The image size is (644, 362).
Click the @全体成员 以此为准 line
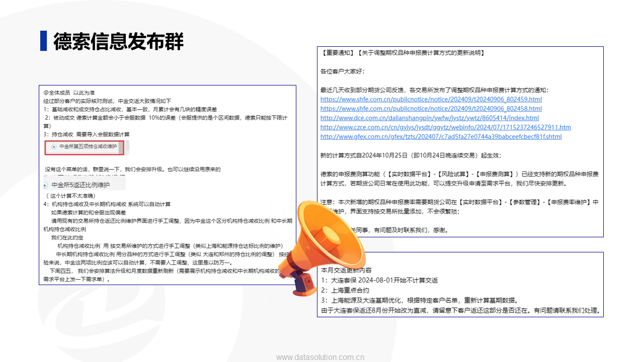(69, 93)
